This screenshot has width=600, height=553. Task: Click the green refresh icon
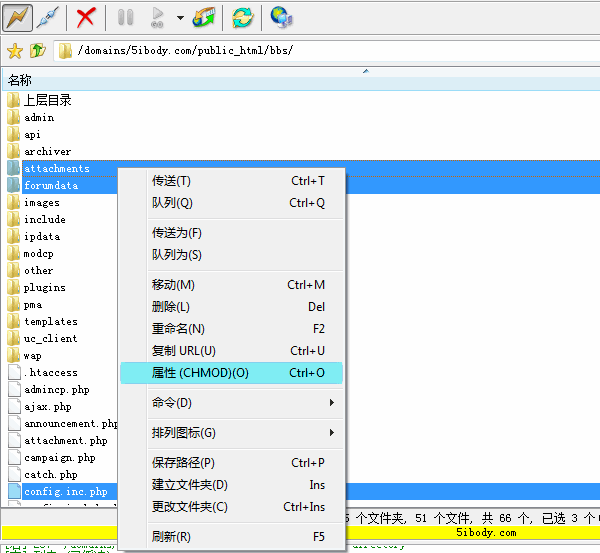pyautogui.click(x=242, y=17)
